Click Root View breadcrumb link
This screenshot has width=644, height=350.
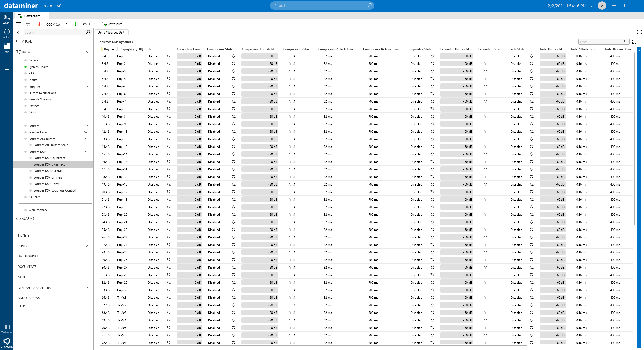(52, 24)
